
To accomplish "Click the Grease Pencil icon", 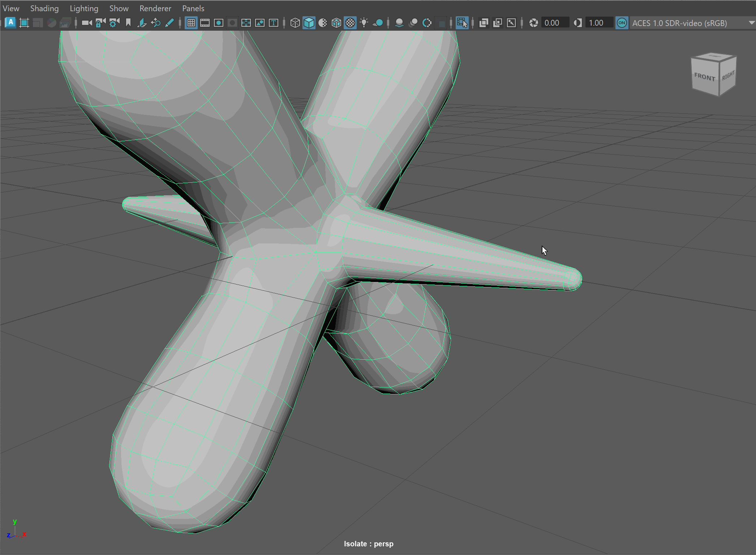I will pyautogui.click(x=169, y=23).
